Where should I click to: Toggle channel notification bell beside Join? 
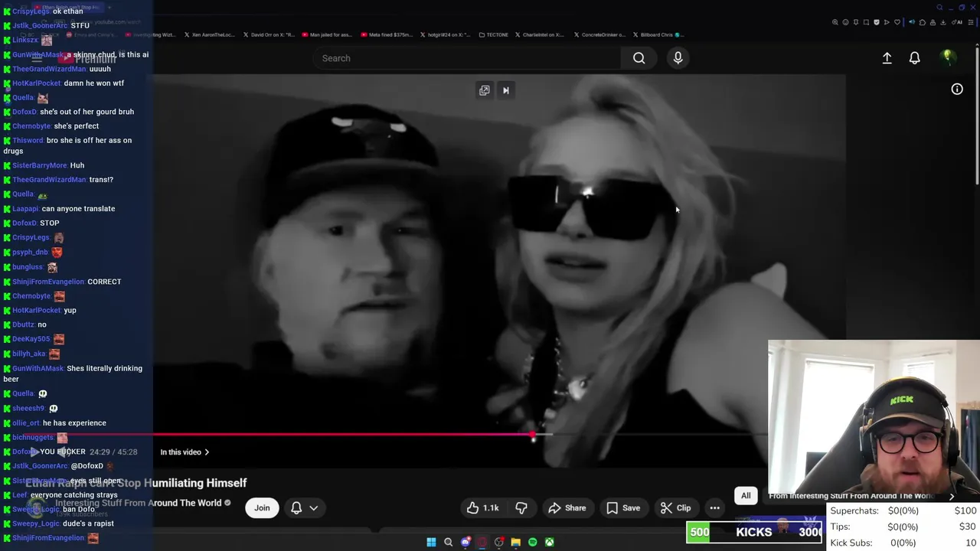[x=296, y=508]
